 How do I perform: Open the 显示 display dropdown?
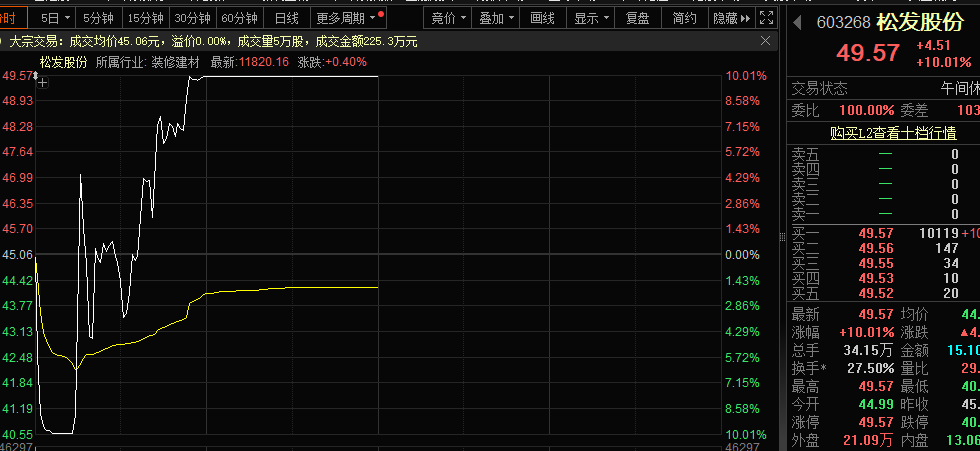[592, 18]
